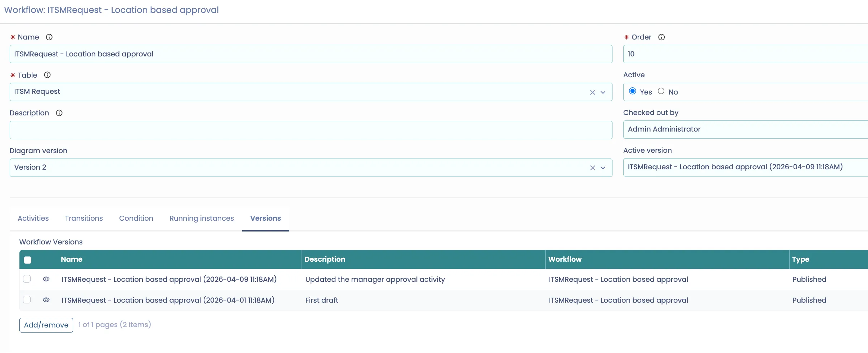Image resolution: width=868 pixels, height=353 pixels.
Task: Select the Versions tab
Action: [266, 218]
